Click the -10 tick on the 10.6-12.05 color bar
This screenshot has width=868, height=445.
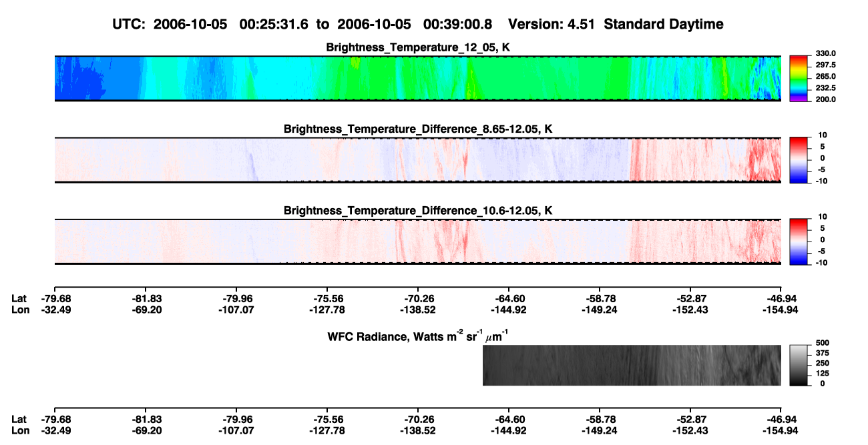click(822, 262)
